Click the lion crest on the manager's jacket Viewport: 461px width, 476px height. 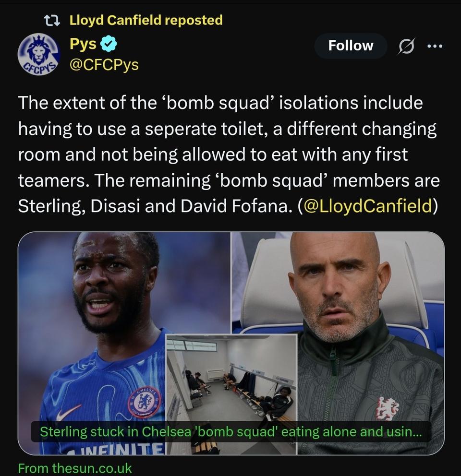(x=387, y=407)
